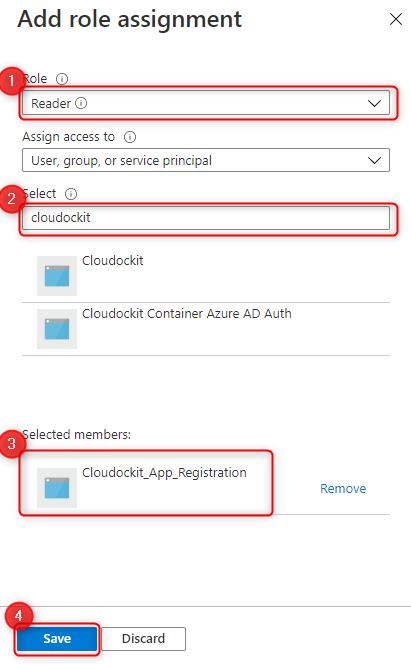Close the Add role assignment panel
The image size is (411, 664).
(x=396, y=19)
